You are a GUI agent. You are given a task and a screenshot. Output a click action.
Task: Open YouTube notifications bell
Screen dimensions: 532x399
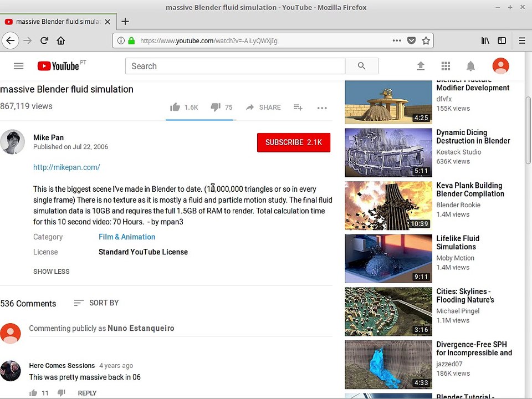click(x=470, y=66)
